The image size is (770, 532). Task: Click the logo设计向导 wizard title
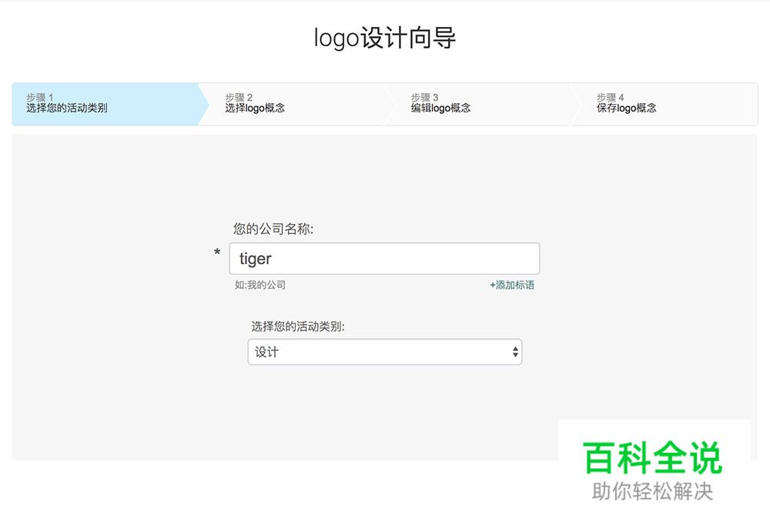(385, 36)
